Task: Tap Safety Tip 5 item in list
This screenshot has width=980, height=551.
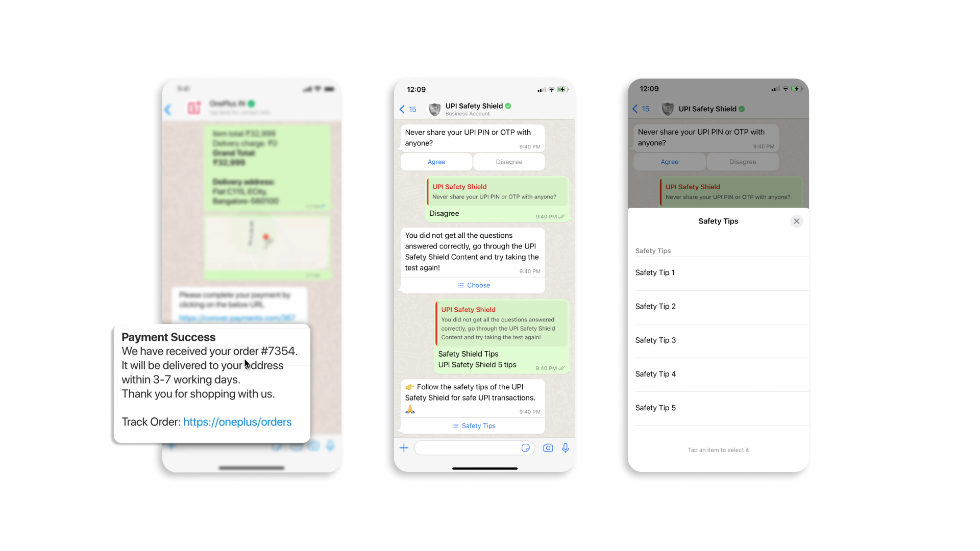Action: [718, 408]
